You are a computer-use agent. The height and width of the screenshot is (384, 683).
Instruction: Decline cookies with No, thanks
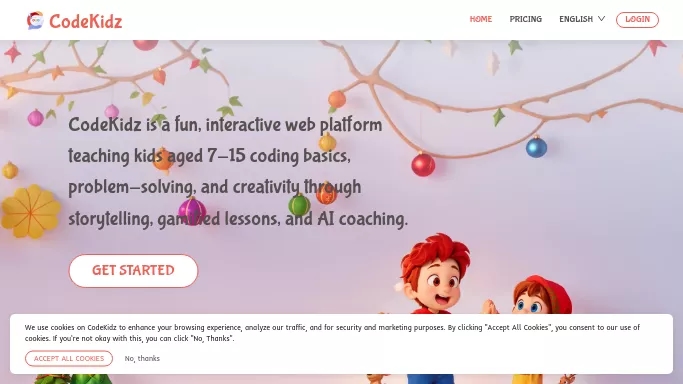(142, 358)
